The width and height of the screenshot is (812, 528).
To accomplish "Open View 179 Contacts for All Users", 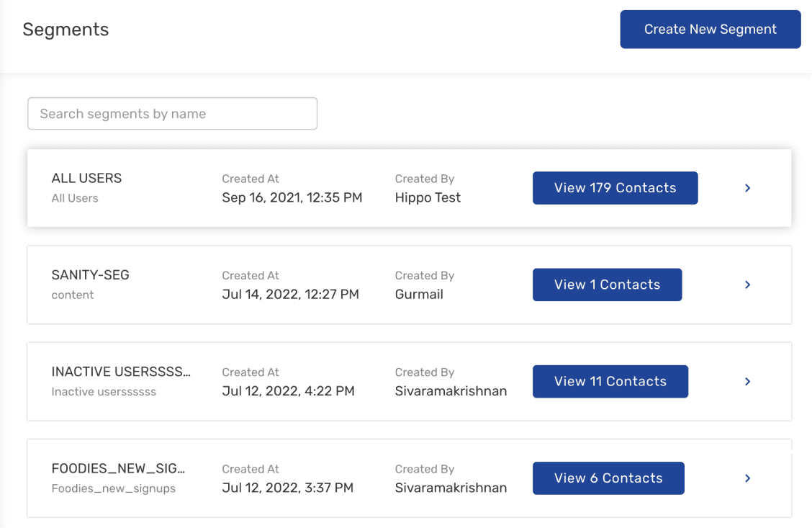I will coord(615,188).
